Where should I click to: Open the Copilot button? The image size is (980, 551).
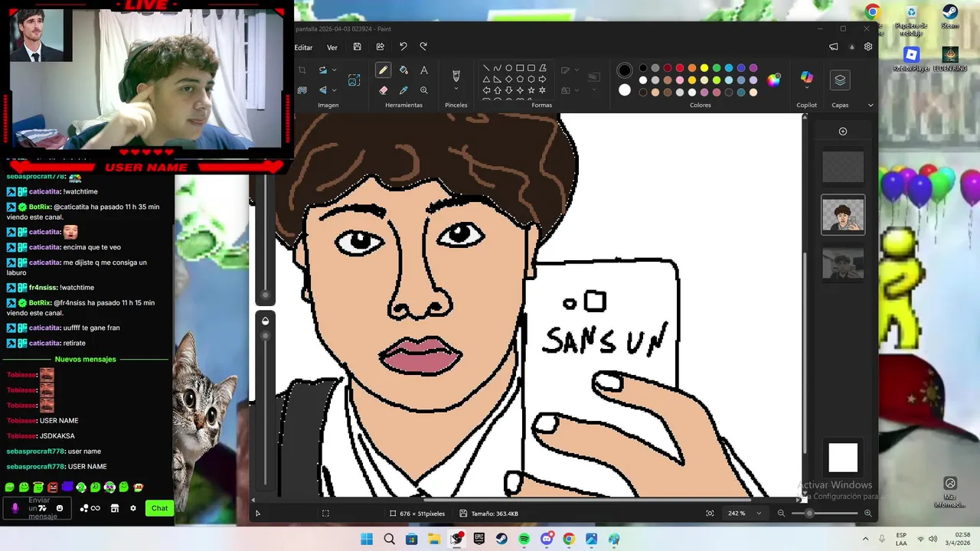(x=807, y=78)
